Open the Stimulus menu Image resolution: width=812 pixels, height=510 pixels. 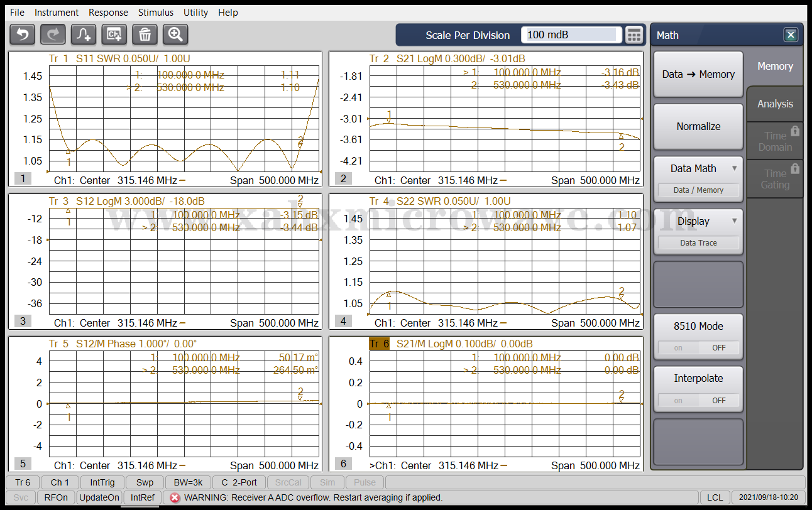[x=156, y=13]
